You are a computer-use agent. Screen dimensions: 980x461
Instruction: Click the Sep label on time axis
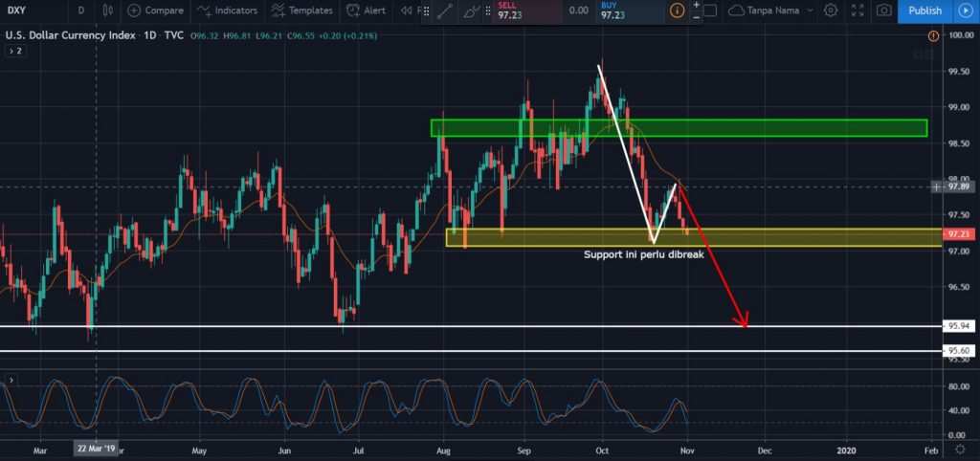tap(524, 450)
